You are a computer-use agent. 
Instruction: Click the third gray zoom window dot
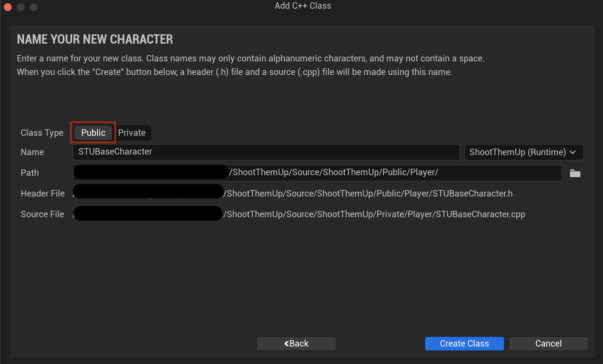tap(34, 7)
